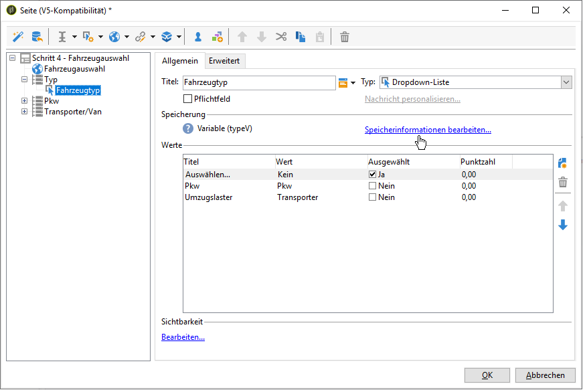The height and width of the screenshot is (392, 587).
Task: Click the copy icon in the toolbar
Action: click(x=301, y=37)
